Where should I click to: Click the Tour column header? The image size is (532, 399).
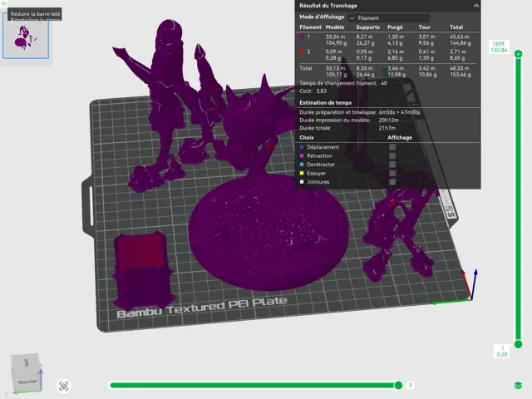click(x=424, y=27)
